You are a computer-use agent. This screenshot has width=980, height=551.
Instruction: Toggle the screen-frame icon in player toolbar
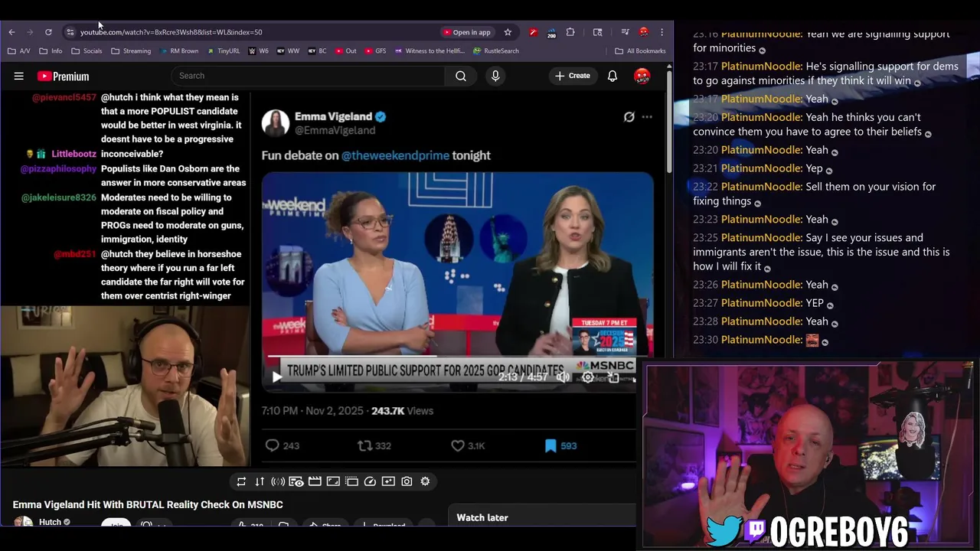point(333,481)
